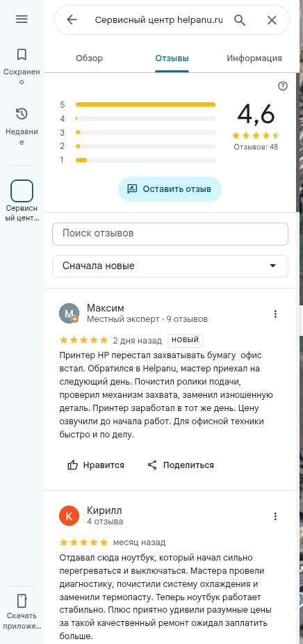Open the rating help question icon
Screen dimensions: 303x644
[283, 86]
